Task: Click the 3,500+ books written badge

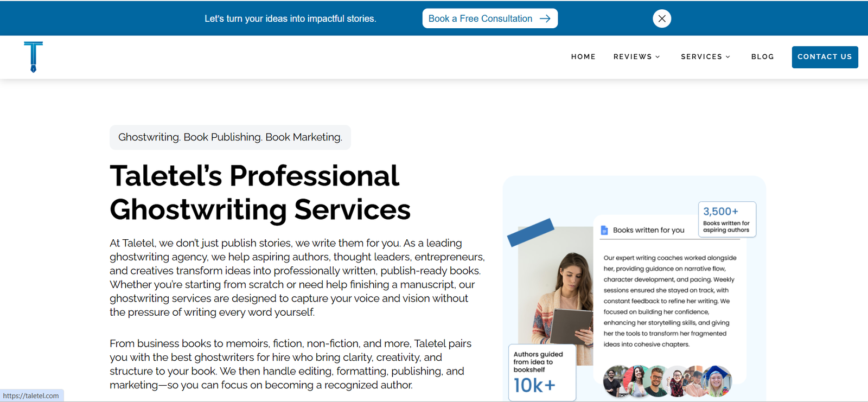Action: (x=726, y=219)
